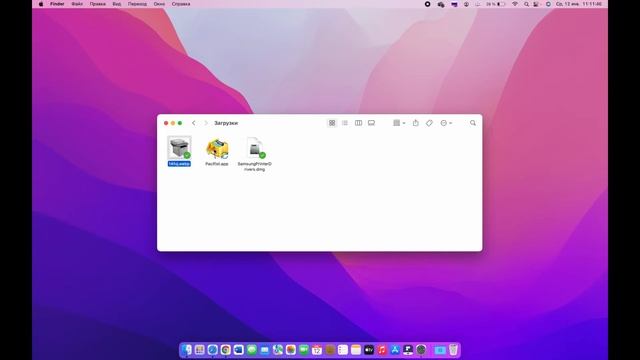Open the Trash from the Dock
The width and height of the screenshot is (640, 360).
pyautogui.click(x=453, y=350)
